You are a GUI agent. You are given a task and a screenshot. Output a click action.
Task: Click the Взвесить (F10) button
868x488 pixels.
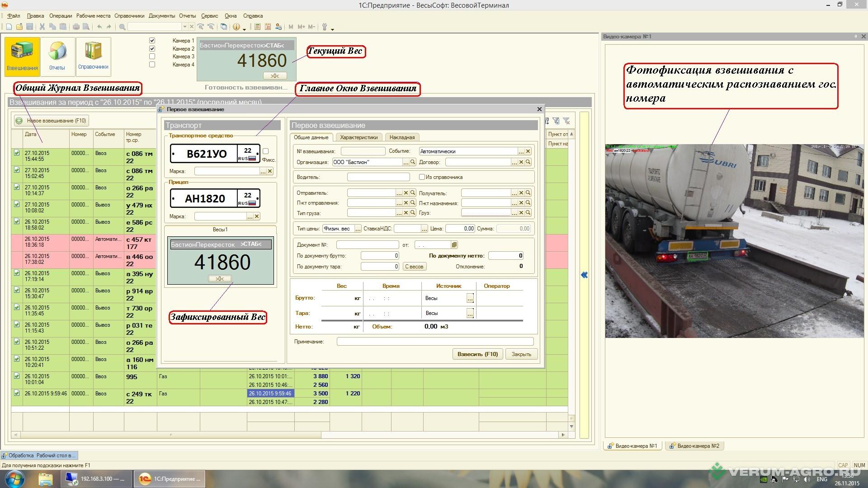477,354
